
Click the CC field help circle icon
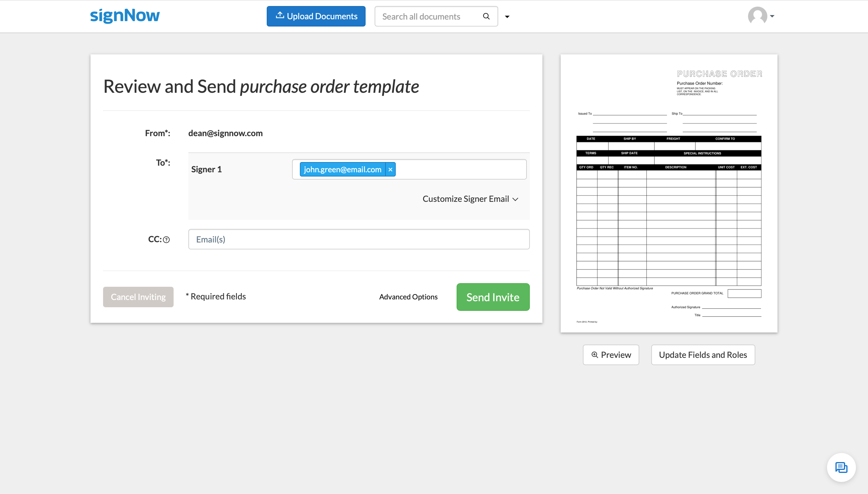tap(167, 239)
